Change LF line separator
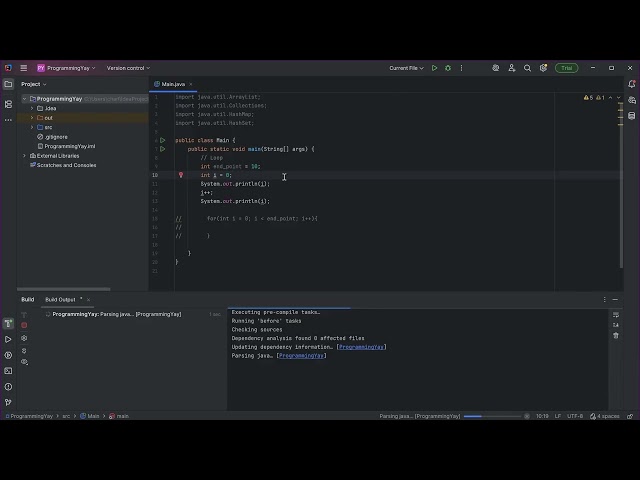640x480 pixels. click(x=558, y=416)
